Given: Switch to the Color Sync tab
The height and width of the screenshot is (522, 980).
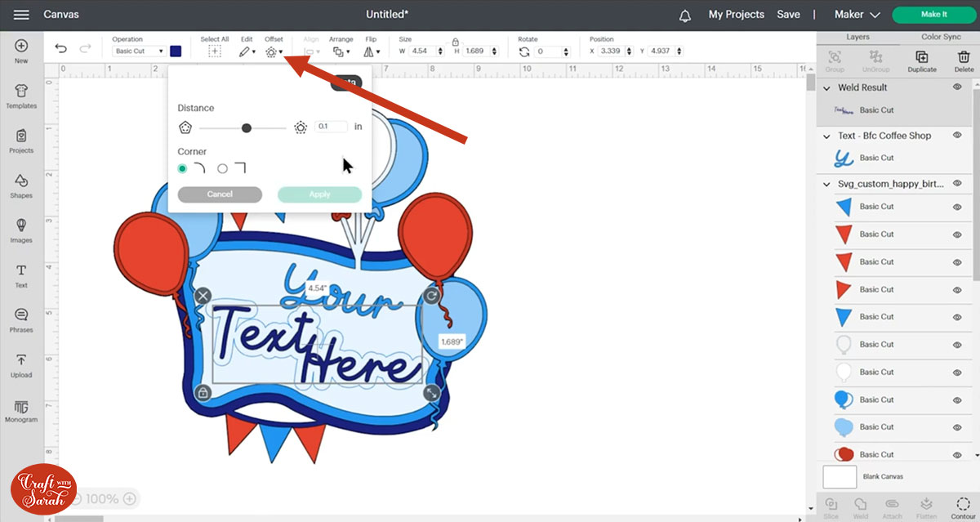Looking at the screenshot, I should (941, 37).
